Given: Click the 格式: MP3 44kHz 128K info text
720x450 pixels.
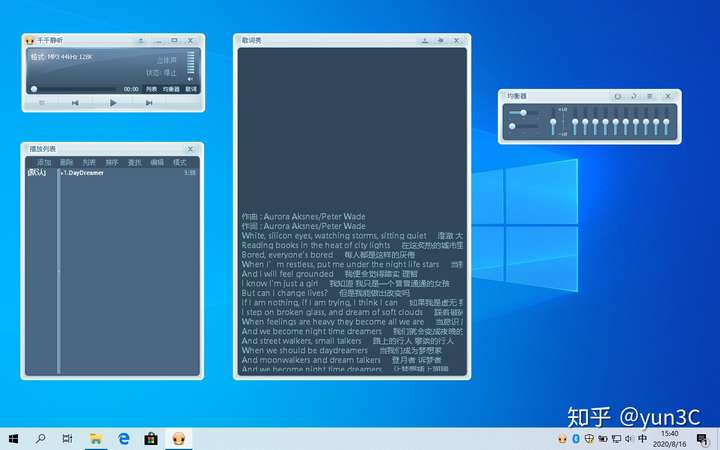Looking at the screenshot, I should click(x=62, y=57).
